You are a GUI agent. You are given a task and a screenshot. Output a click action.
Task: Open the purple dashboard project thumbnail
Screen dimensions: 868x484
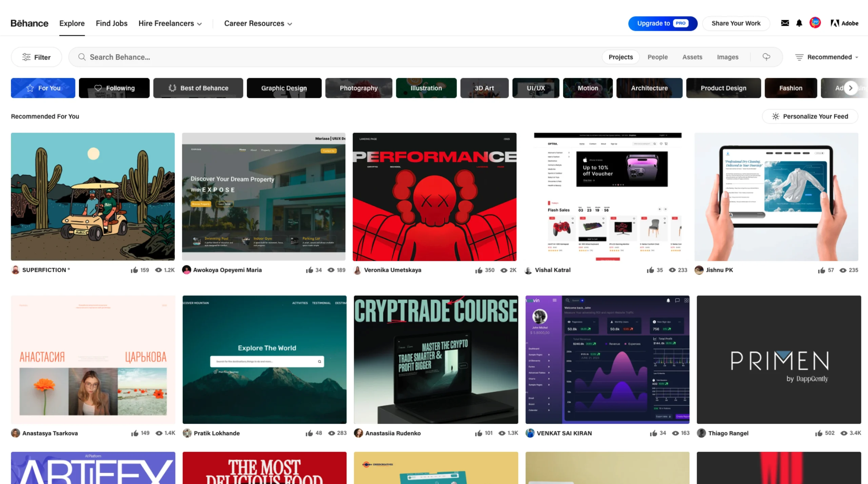point(607,360)
